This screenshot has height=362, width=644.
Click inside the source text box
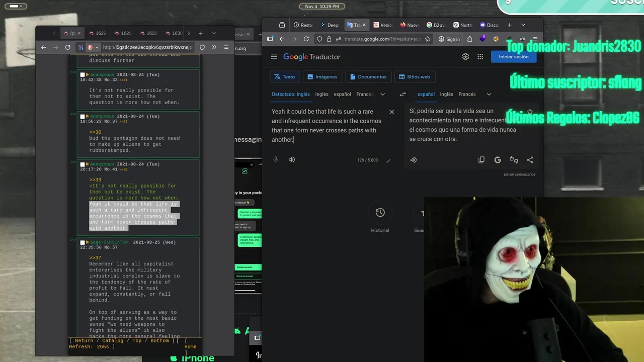[327, 125]
